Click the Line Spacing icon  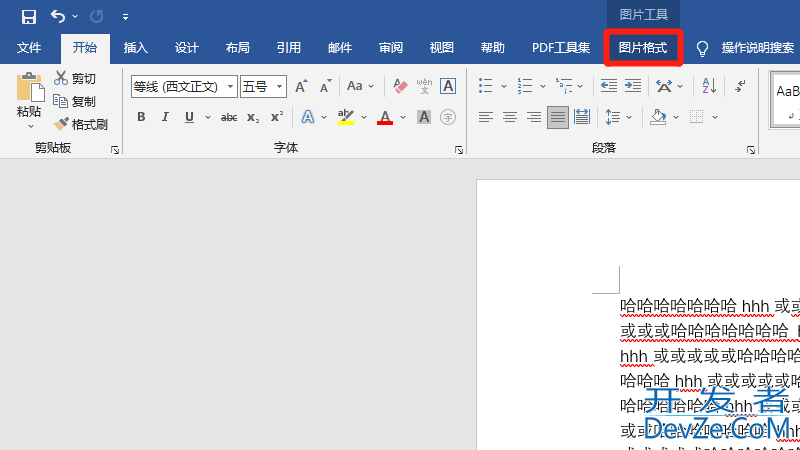(x=612, y=117)
